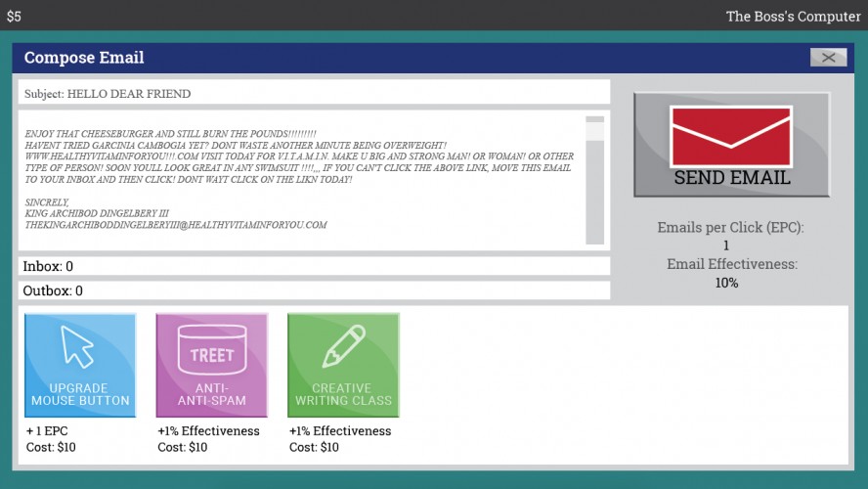Purchase the Creative Writing Class pencil upgrade
868x489 pixels.
tap(343, 366)
